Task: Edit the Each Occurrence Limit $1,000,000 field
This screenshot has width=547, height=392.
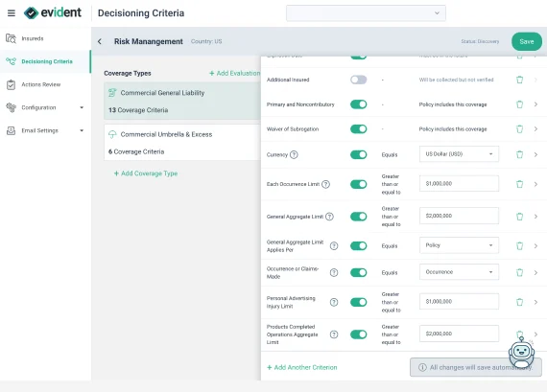Action: tap(459, 184)
